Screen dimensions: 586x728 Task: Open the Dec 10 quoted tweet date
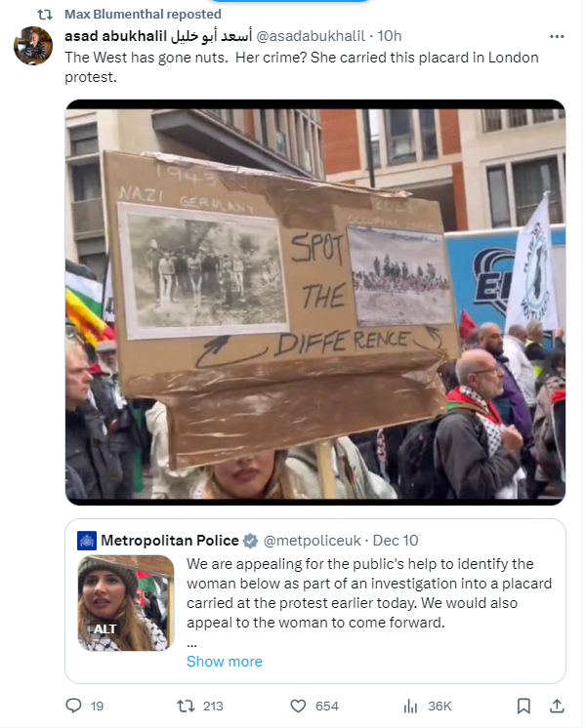(396, 541)
